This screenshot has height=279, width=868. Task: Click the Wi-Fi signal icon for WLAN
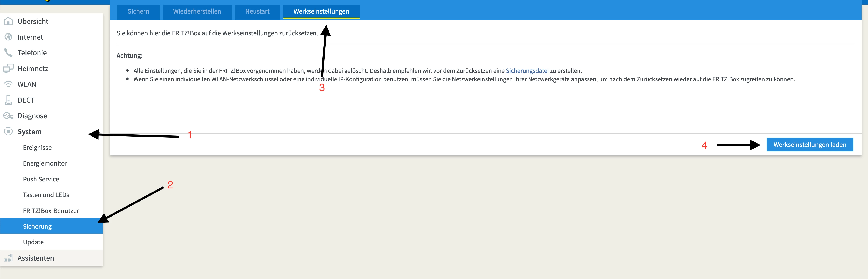click(8, 84)
